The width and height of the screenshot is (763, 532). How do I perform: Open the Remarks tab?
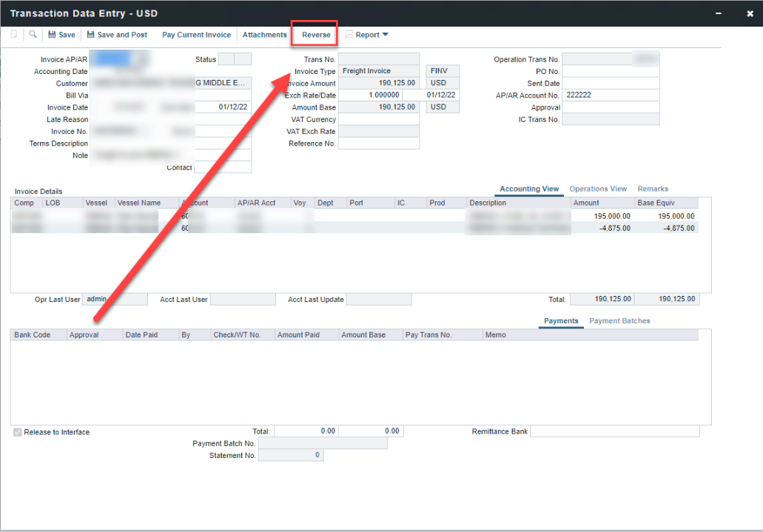click(653, 189)
